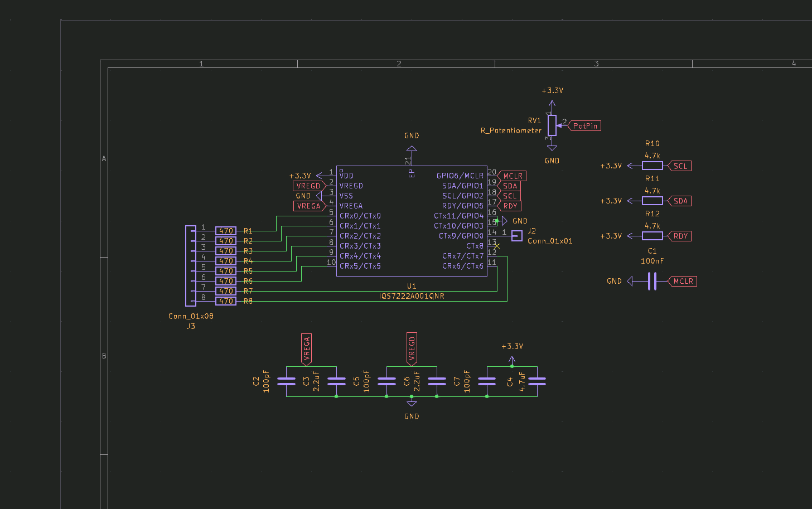Click the IQS7222A001QNR value text of U1
812x509 pixels.
point(412,296)
